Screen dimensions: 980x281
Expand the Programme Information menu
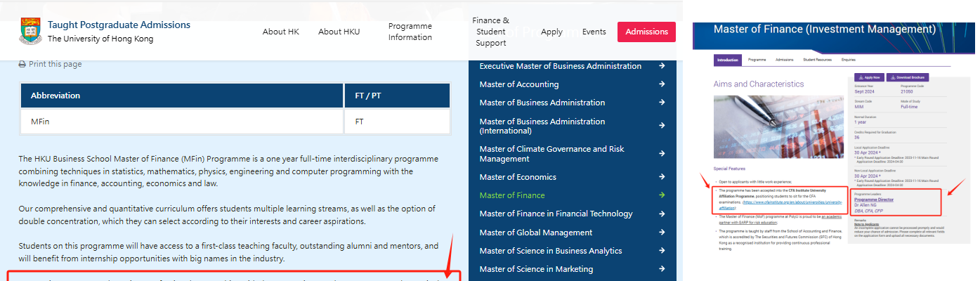[x=410, y=32]
